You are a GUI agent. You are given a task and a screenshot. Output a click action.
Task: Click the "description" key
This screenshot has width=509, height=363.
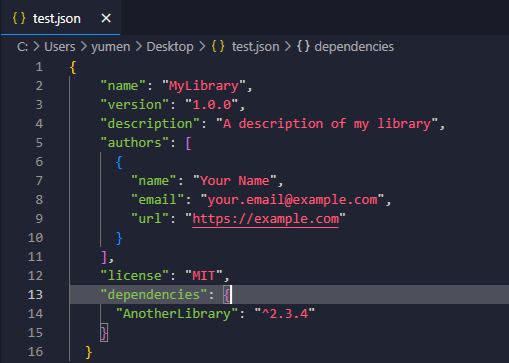[150, 124]
